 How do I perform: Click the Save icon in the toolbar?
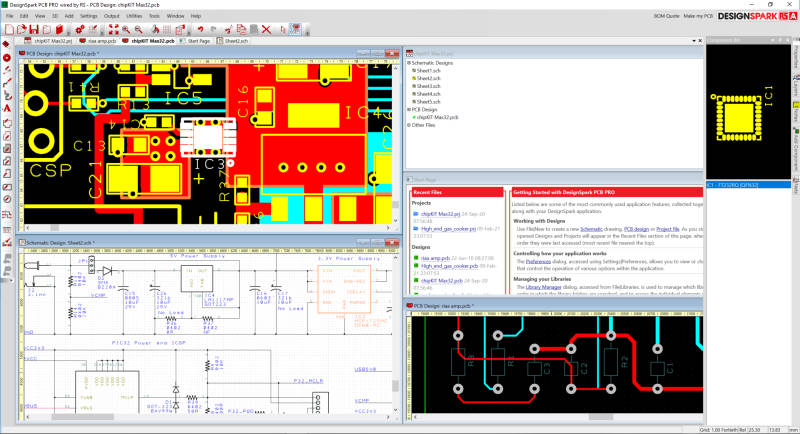click(35, 29)
